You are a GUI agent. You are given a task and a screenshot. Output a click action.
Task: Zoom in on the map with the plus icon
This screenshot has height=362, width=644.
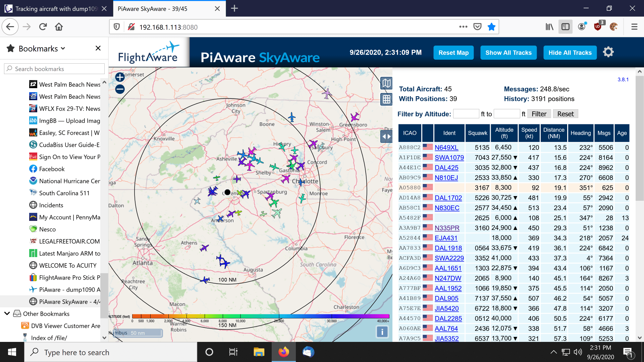120,77
